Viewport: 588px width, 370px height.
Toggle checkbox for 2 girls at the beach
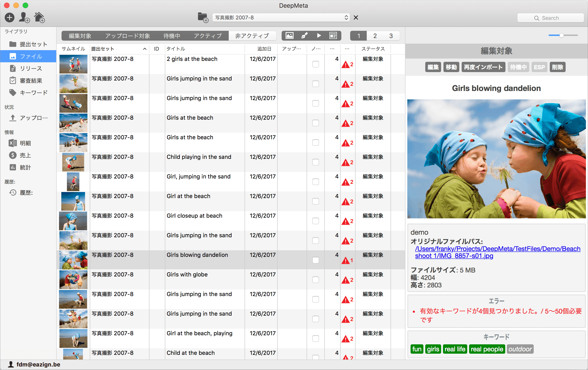point(315,64)
